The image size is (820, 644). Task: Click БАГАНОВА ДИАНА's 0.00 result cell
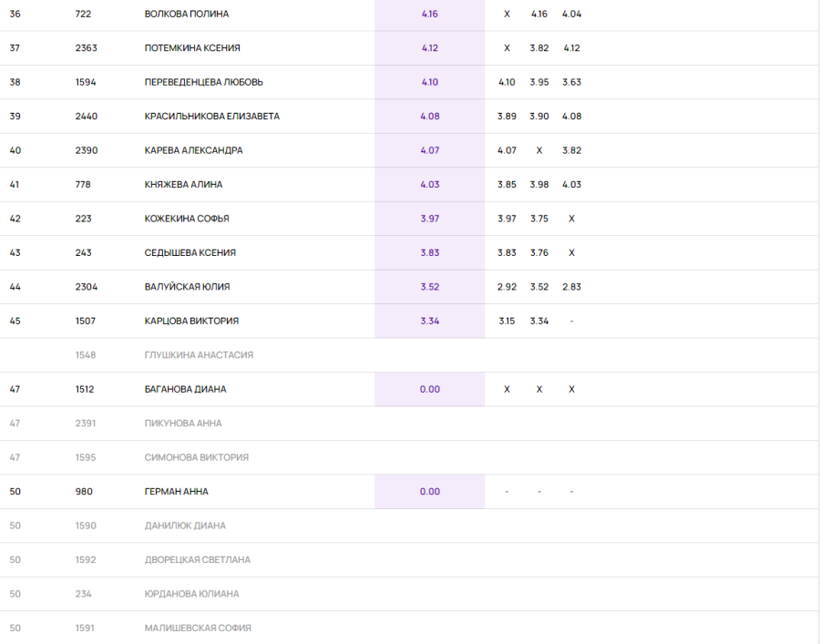(x=430, y=389)
